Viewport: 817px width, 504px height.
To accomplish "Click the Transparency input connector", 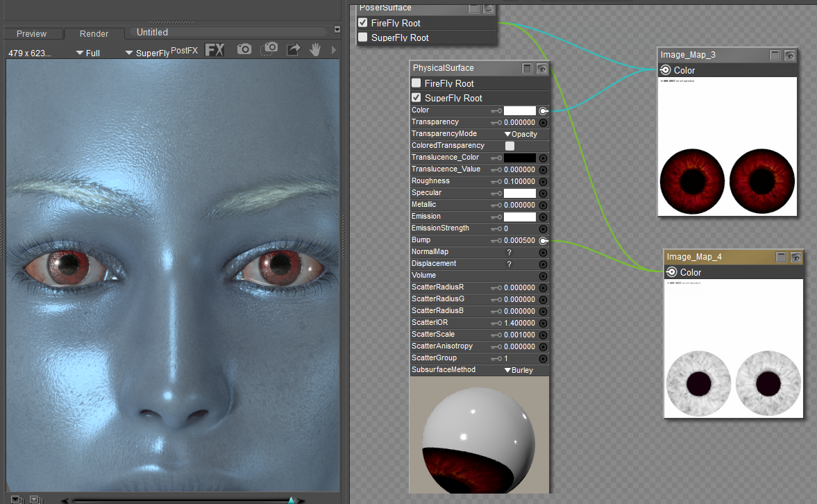I will click(543, 122).
